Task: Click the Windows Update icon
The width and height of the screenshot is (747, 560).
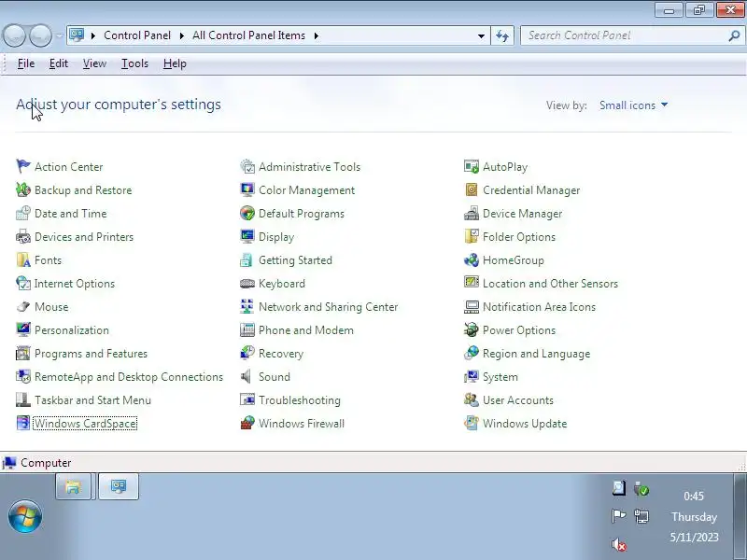Action: pos(472,424)
